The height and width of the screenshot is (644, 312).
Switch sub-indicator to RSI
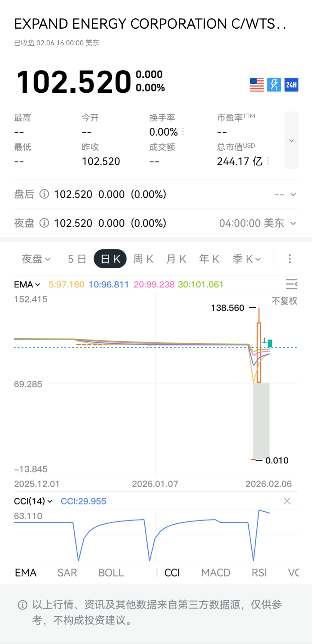pos(259,573)
